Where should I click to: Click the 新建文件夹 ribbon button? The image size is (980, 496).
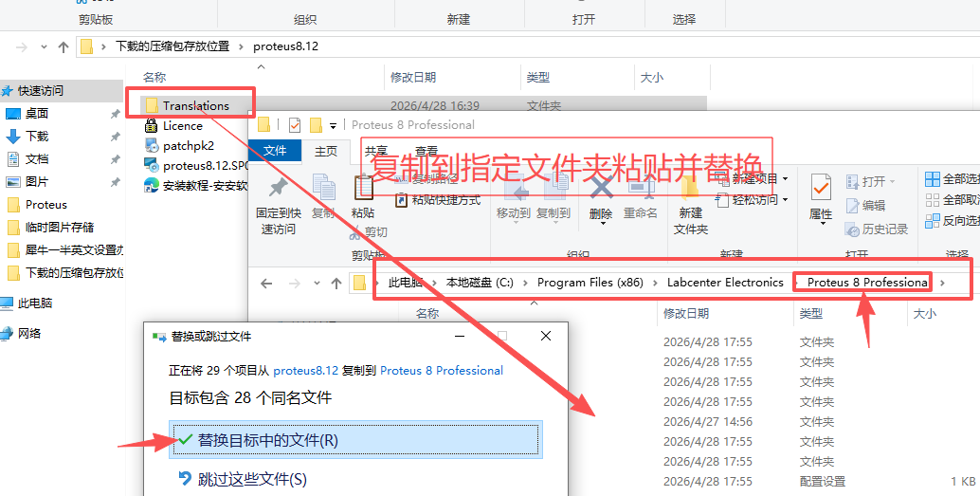pyautogui.click(x=691, y=207)
